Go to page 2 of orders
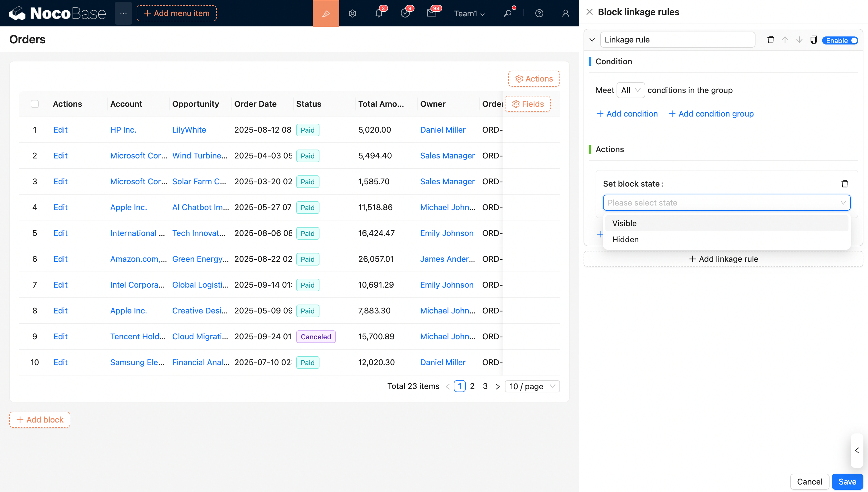The image size is (868, 492). pos(472,386)
